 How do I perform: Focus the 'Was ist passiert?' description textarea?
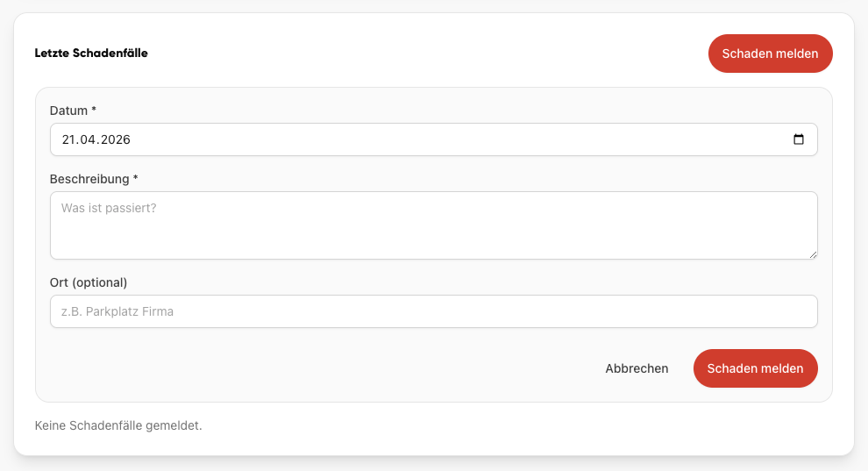tap(433, 225)
